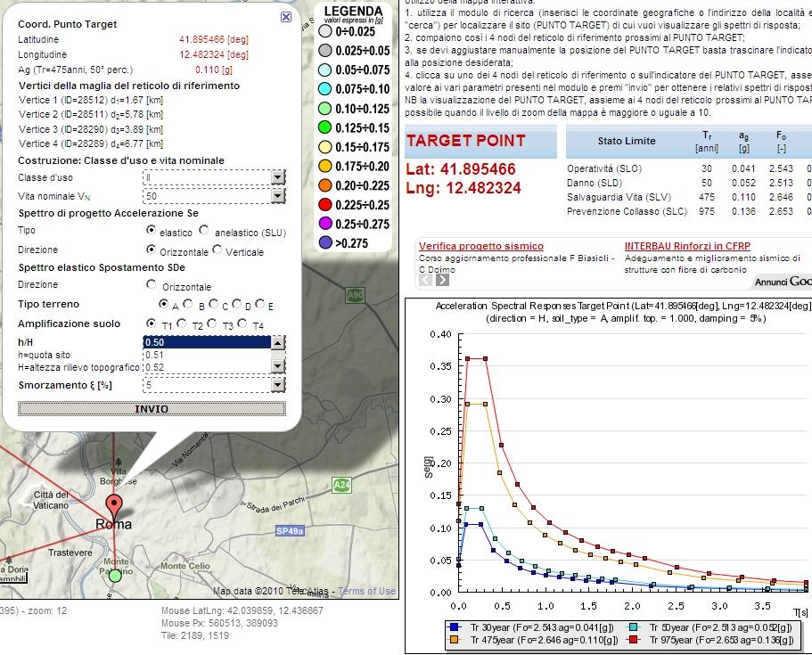The image size is (812, 655).
Task: Click the green grid node marker on map
Action: pos(116,576)
